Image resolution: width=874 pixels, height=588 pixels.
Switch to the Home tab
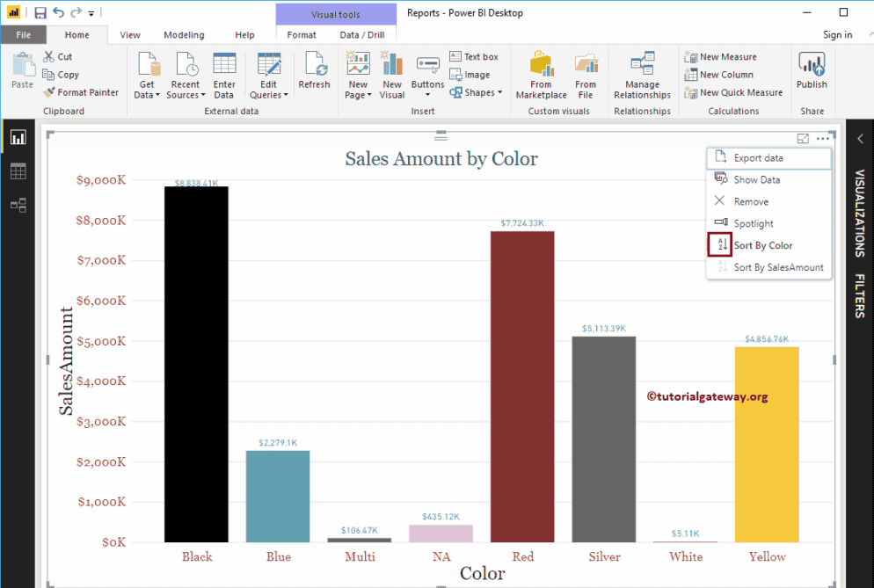pos(76,34)
